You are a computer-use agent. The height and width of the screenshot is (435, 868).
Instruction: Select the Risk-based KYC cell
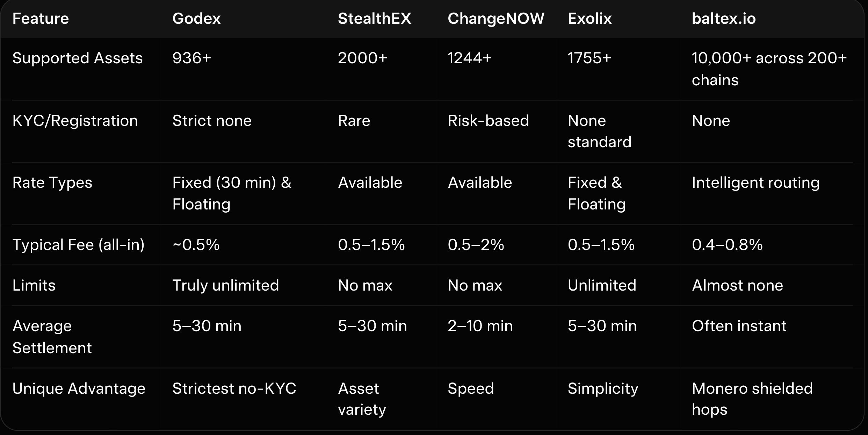pos(488,121)
